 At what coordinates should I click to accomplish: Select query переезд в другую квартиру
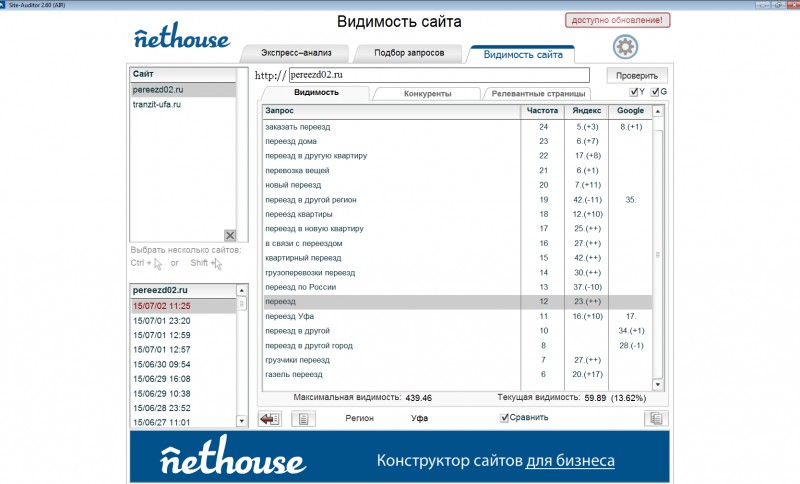(458, 156)
